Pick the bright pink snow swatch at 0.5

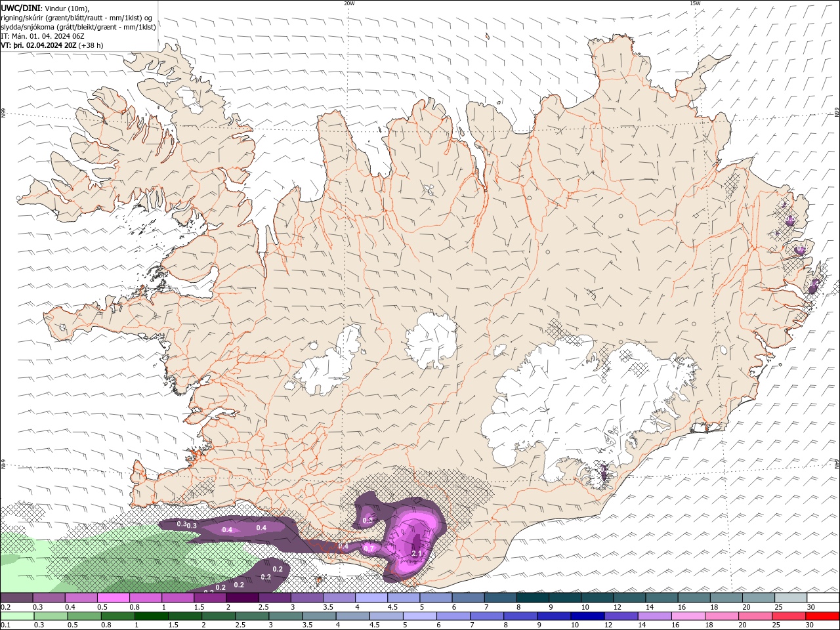click(113, 598)
